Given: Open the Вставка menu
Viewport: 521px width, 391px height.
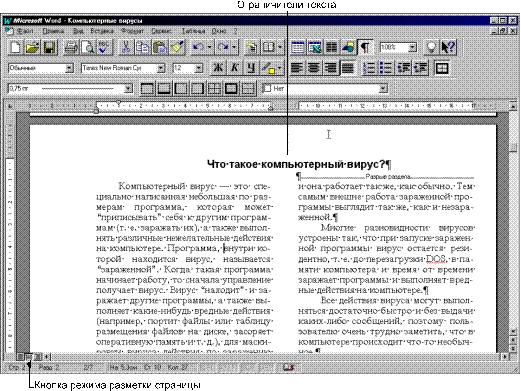Looking at the screenshot, I should [102, 31].
